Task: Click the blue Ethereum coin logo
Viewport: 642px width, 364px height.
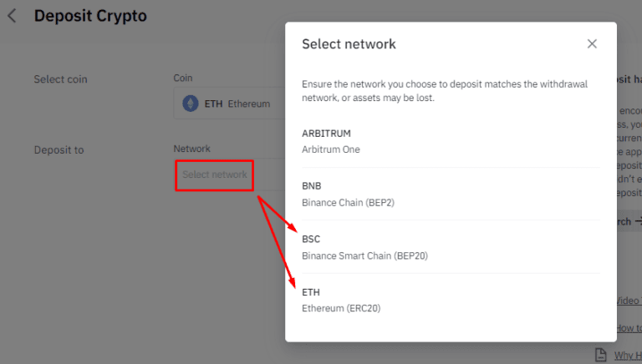Action: (191, 104)
